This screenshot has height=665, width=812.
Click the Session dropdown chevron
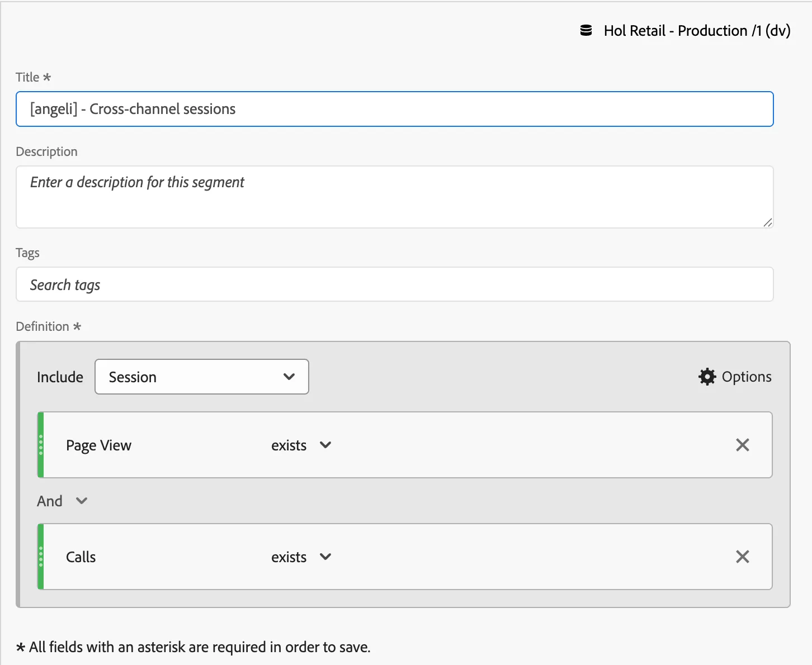289,377
